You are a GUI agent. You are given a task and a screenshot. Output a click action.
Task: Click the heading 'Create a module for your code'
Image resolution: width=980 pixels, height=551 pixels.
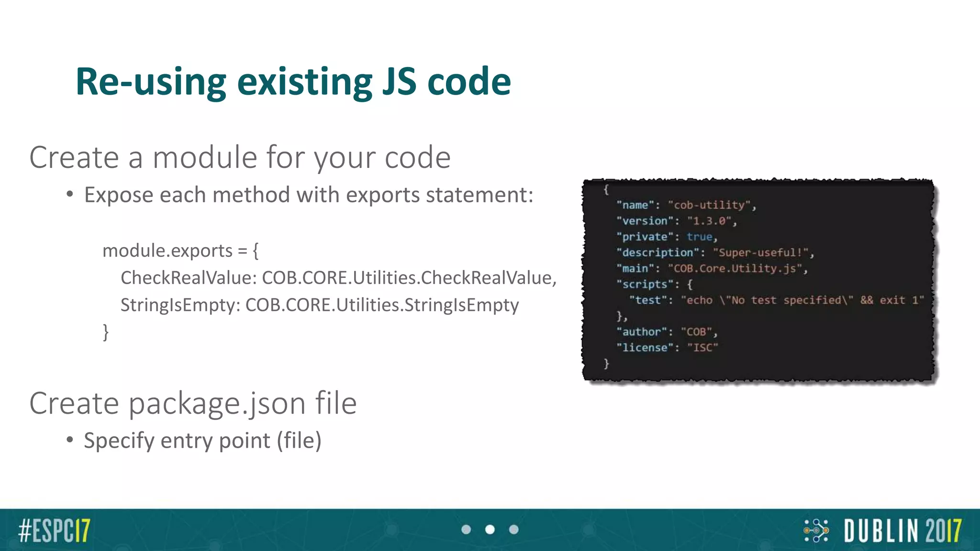coord(240,157)
